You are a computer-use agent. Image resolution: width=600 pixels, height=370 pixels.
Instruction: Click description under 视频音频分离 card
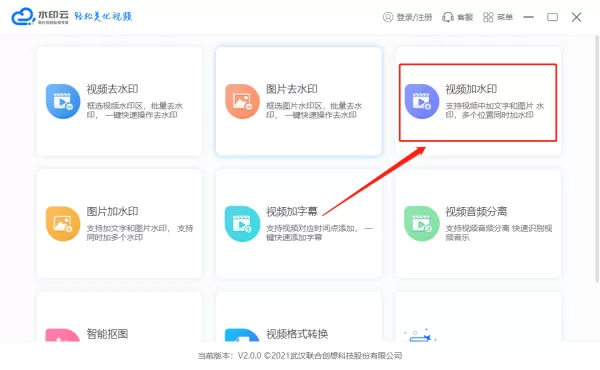click(x=499, y=233)
